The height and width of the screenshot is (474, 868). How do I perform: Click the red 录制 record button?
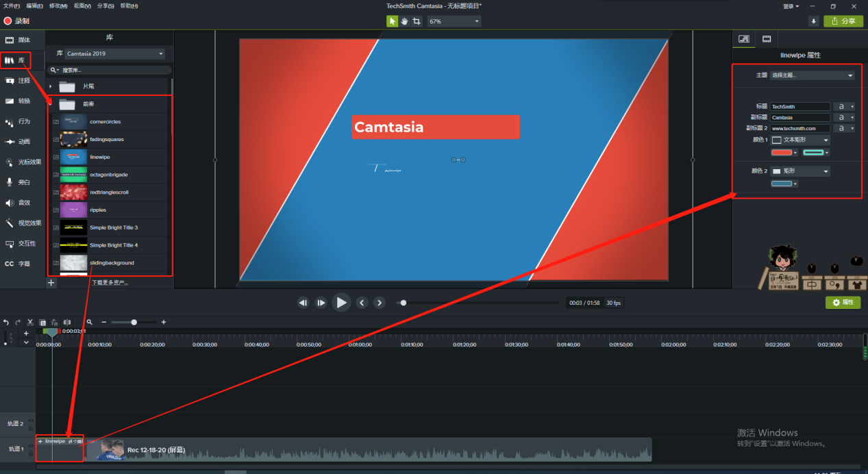(x=17, y=21)
